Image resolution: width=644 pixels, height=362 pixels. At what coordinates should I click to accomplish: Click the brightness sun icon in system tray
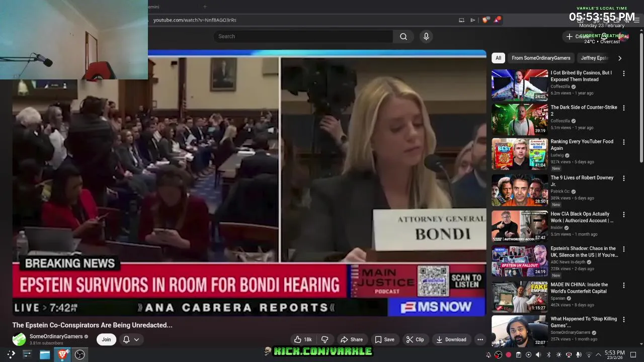[x=558, y=355]
